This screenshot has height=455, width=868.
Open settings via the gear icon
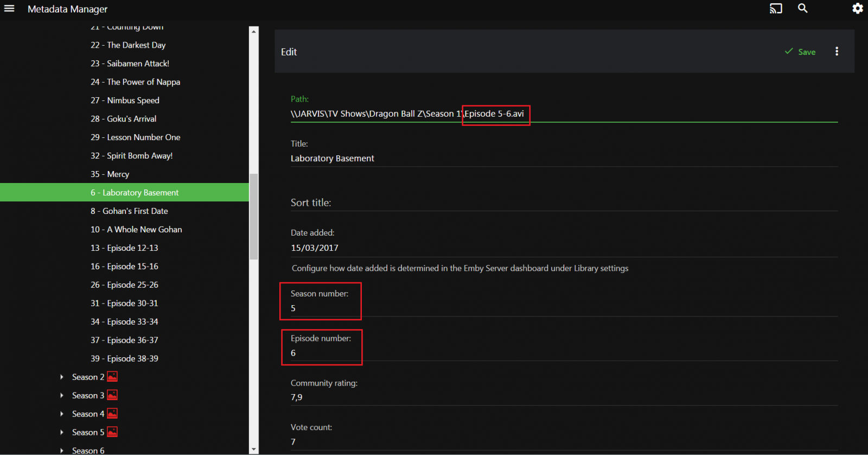tap(857, 9)
